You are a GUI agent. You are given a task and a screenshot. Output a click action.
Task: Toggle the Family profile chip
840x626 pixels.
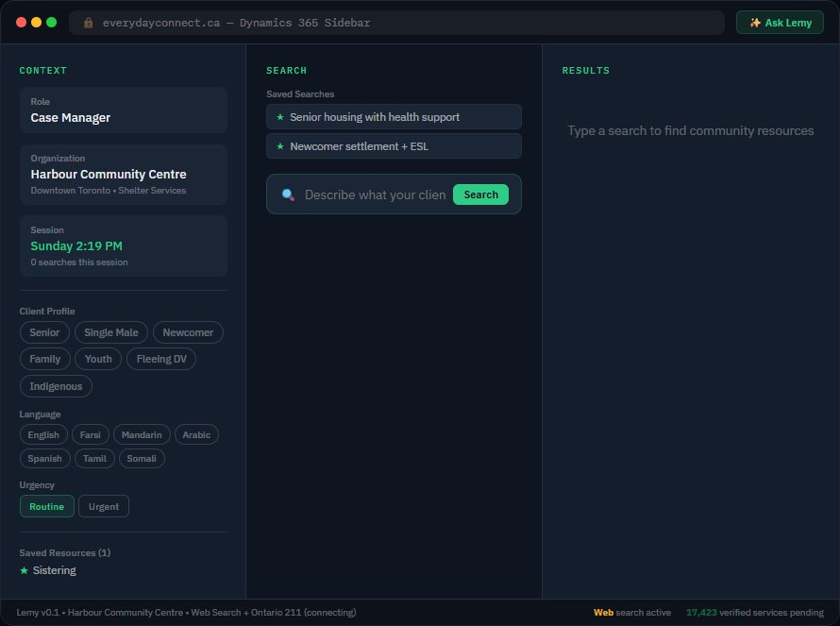tap(45, 359)
